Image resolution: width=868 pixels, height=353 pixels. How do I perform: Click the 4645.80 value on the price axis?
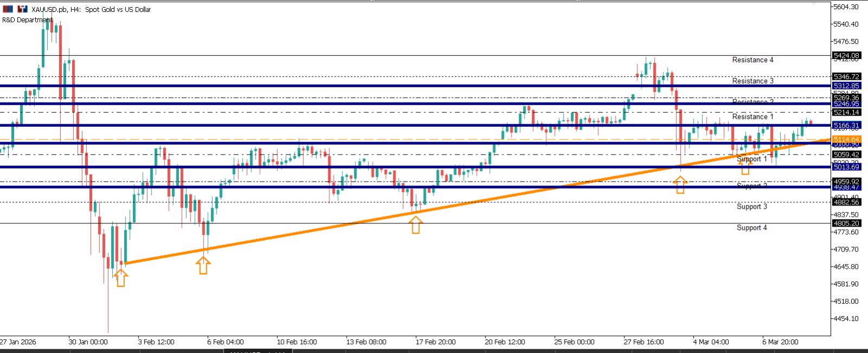click(x=846, y=267)
